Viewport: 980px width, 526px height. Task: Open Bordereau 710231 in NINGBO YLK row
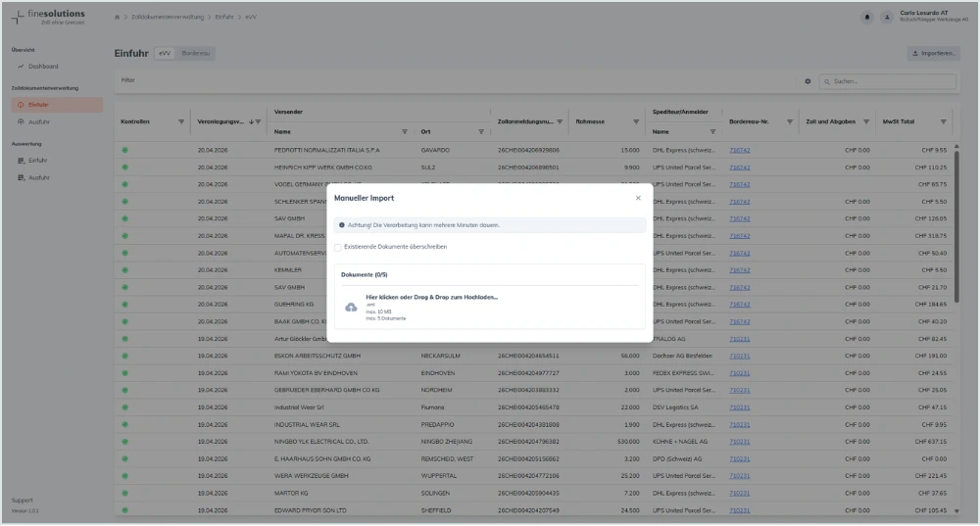coord(739,442)
